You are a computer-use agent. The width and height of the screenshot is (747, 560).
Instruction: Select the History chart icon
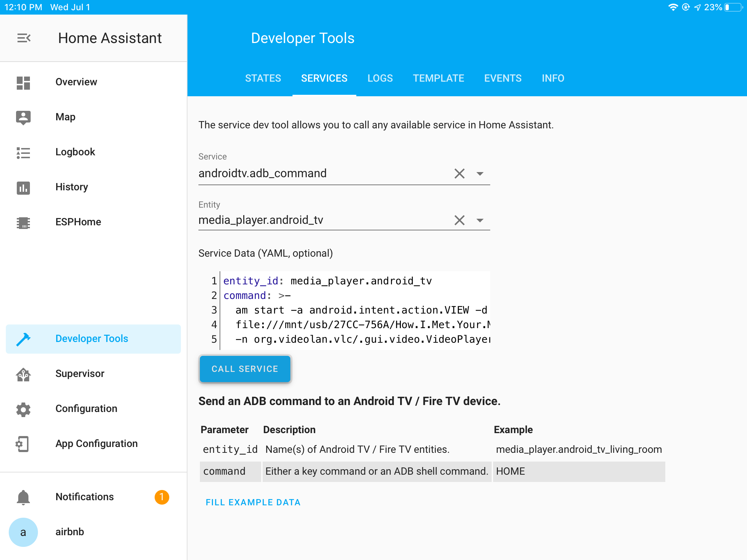point(23,187)
